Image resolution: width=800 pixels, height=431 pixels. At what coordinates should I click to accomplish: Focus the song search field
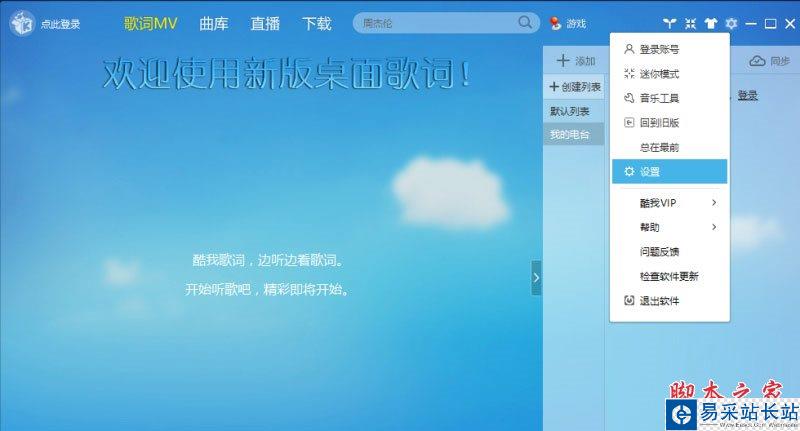[x=446, y=23]
